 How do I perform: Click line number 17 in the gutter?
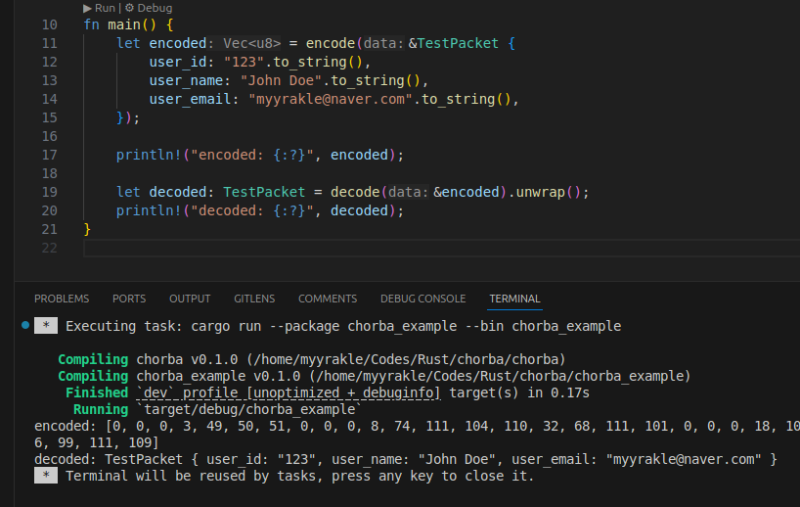[x=49, y=155]
